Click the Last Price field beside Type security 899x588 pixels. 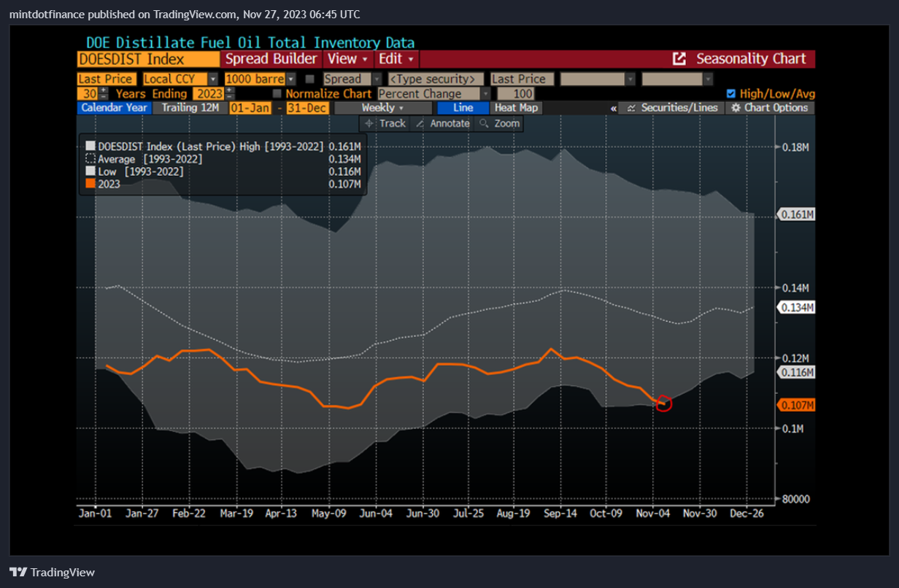(x=522, y=79)
